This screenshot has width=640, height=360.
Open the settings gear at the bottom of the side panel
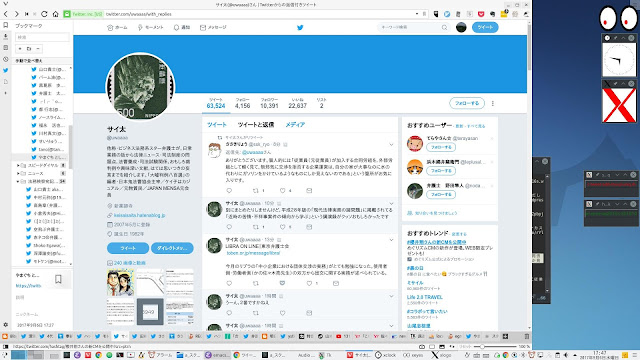click(5, 325)
